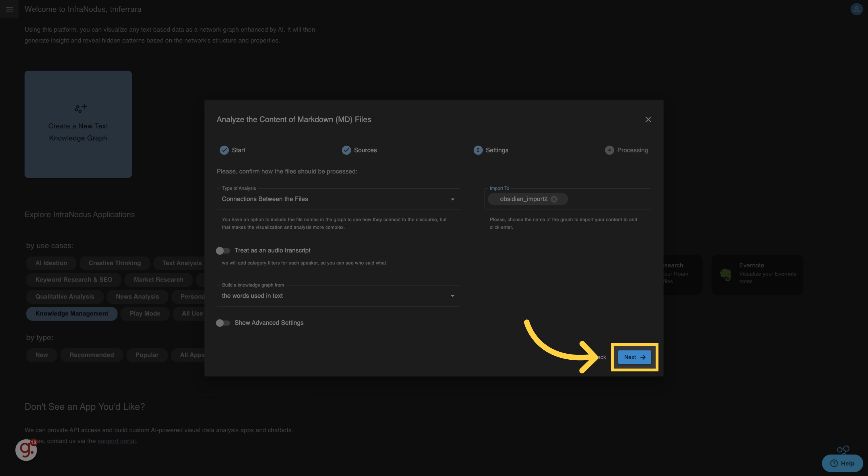
Task: Click Create a New Text Knowledge Graph card
Action: 78,124
